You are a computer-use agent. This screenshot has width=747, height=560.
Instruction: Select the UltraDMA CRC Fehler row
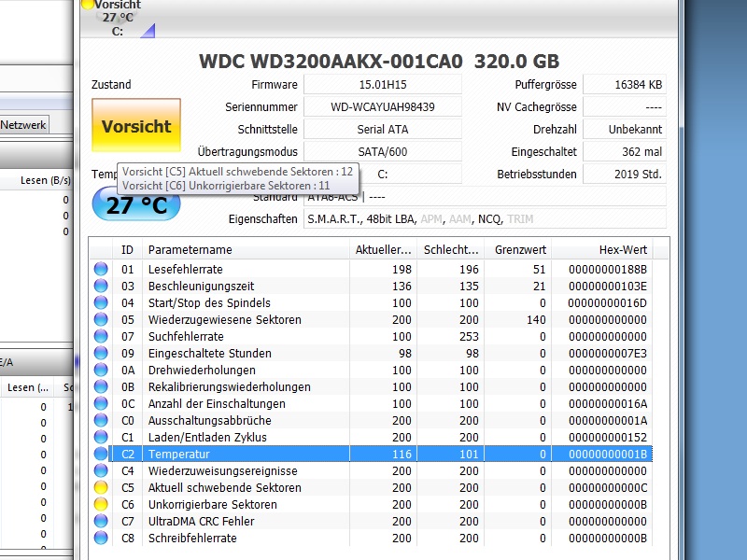click(372, 521)
